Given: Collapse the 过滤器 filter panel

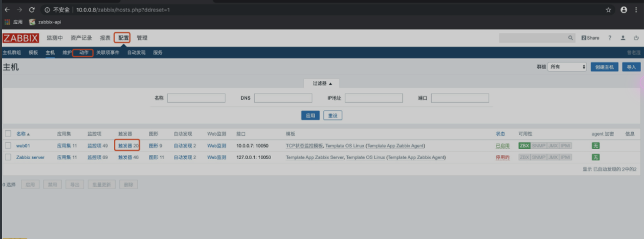Looking at the screenshot, I should tap(322, 83).
